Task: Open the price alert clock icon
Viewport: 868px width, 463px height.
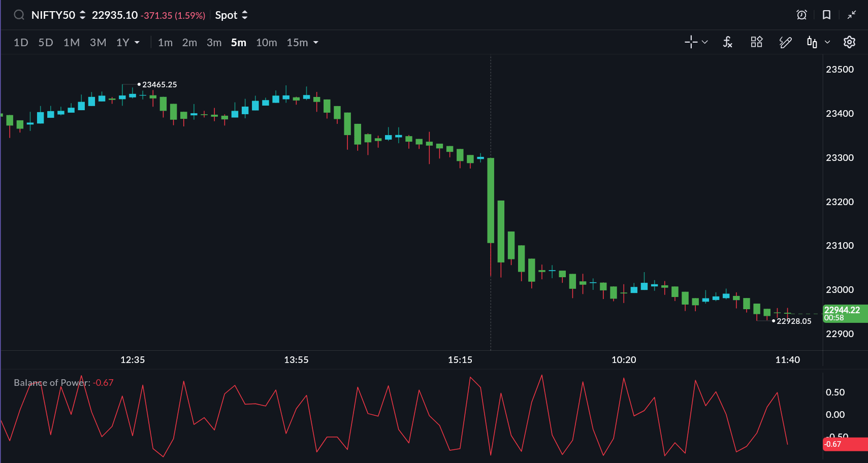Action: pos(801,15)
